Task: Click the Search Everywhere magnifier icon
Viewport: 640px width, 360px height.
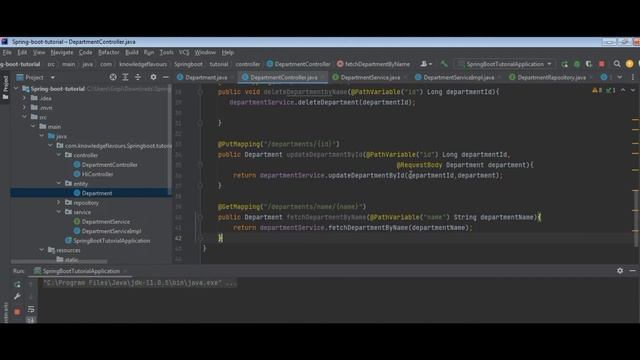Action: pos(617,64)
